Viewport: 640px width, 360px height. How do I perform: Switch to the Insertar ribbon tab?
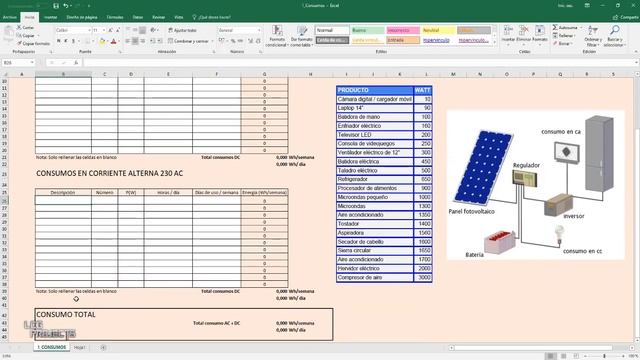50,17
